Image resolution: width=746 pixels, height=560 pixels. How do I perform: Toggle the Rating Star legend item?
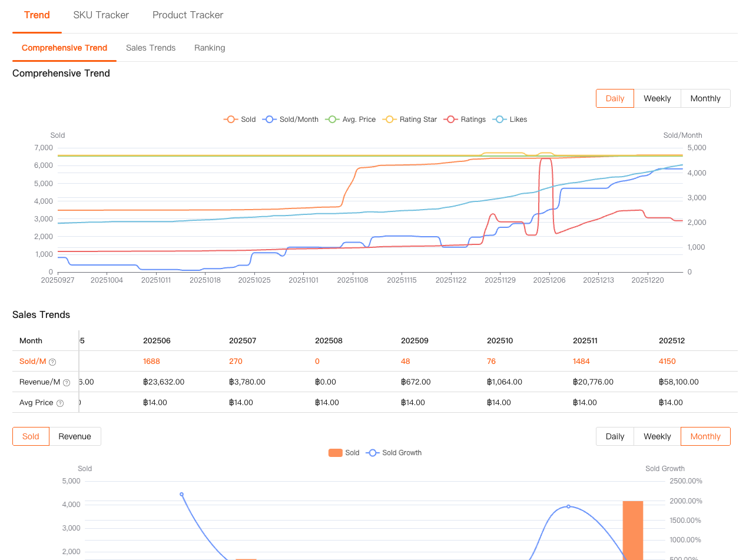(389, 120)
